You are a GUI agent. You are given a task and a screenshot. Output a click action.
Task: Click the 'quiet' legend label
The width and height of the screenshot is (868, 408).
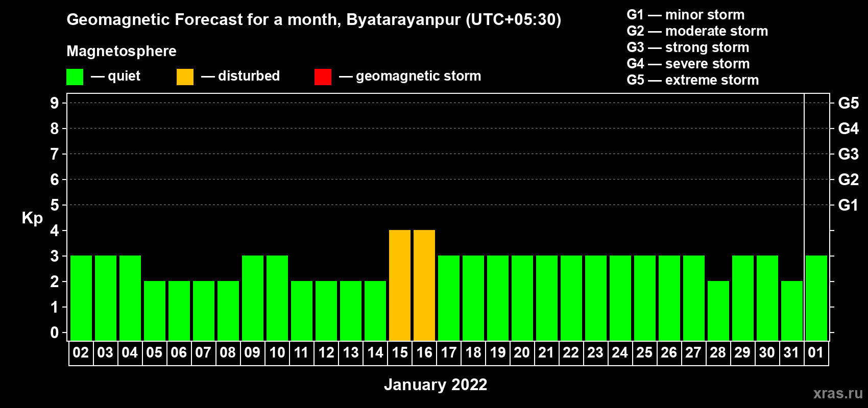124,76
